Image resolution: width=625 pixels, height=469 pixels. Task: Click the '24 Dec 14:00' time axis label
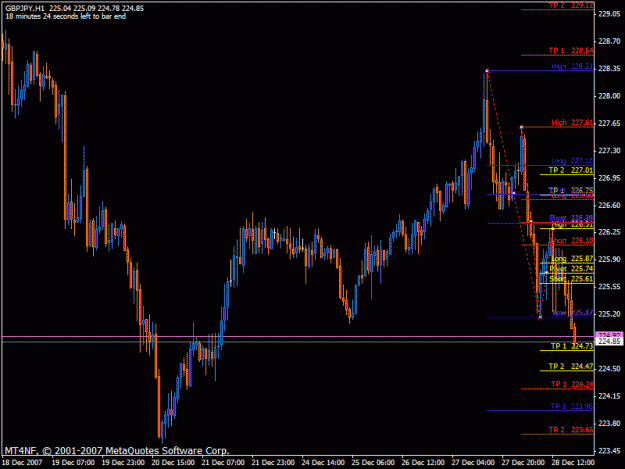[x=323, y=463]
